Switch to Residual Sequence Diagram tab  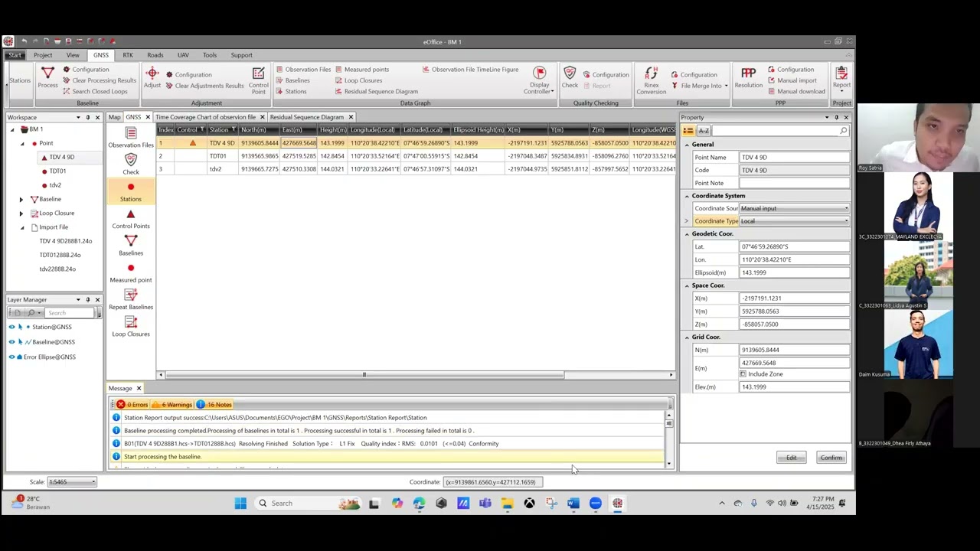pyautogui.click(x=306, y=117)
